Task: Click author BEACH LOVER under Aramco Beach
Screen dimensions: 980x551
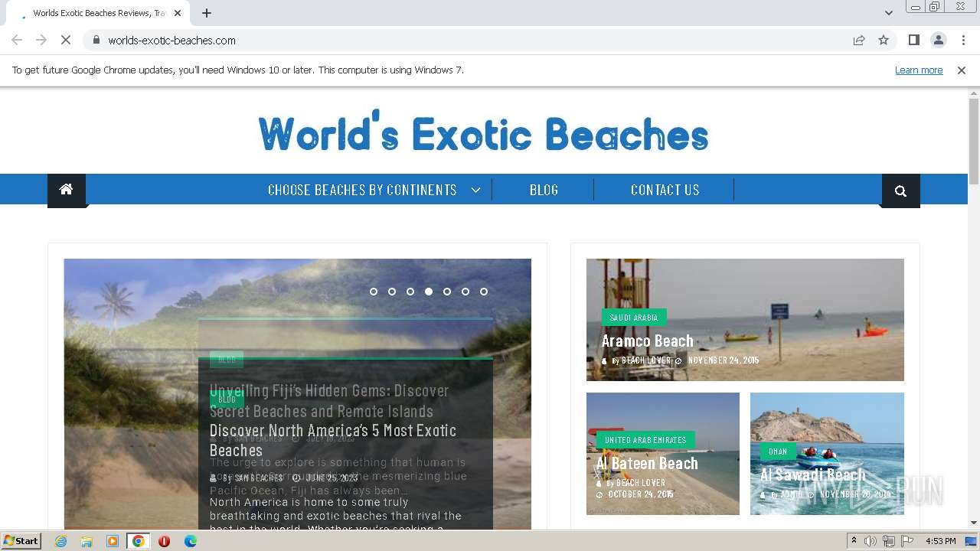Action: [645, 360]
